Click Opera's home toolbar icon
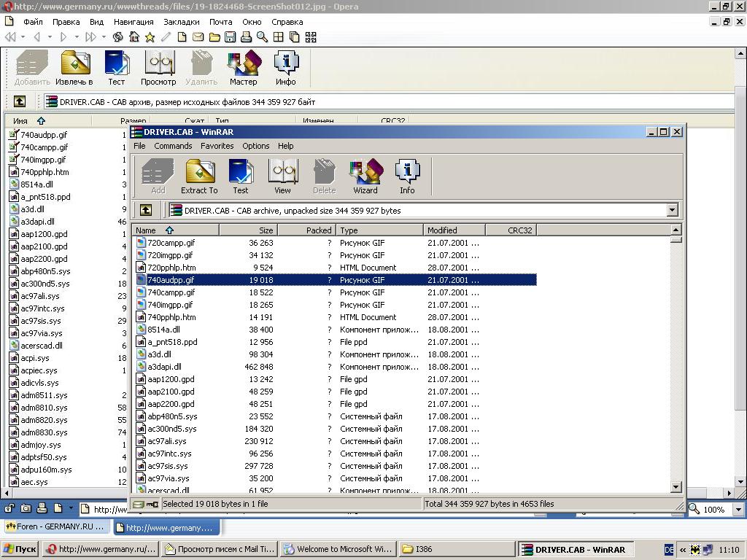This screenshot has height=560, width=747. point(134,37)
